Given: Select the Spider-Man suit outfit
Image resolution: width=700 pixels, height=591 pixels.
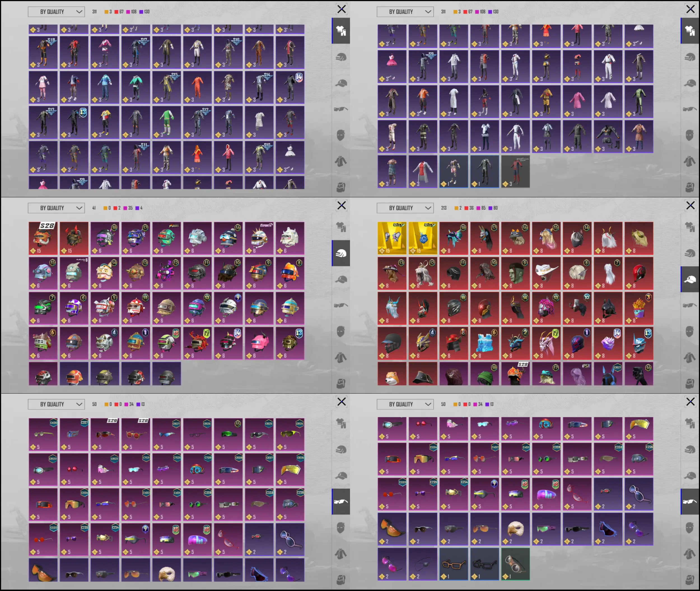Looking at the screenshot, I should (515, 171).
